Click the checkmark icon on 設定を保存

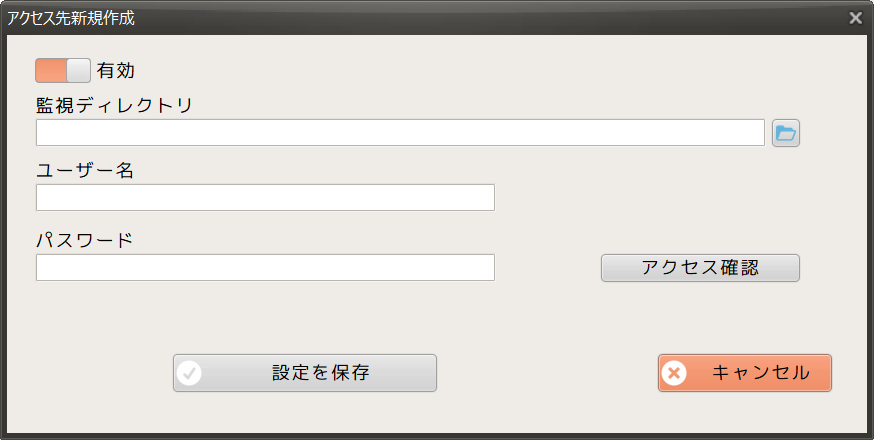189,373
